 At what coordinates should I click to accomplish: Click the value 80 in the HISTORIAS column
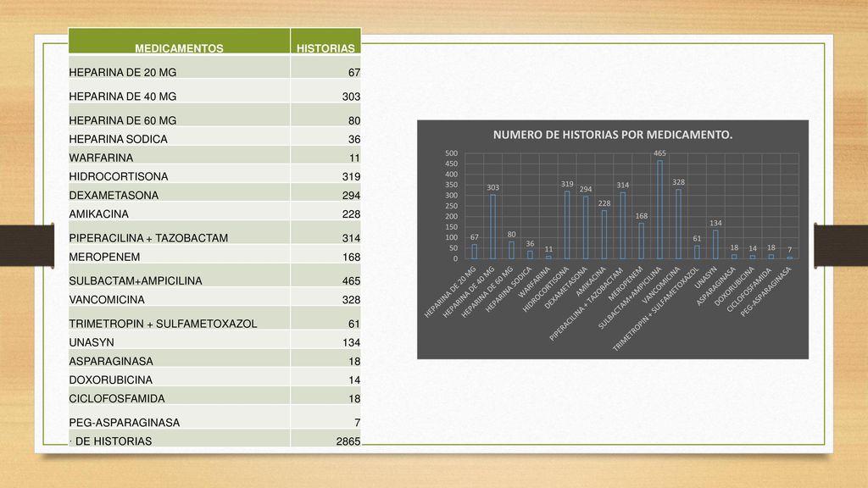354,120
